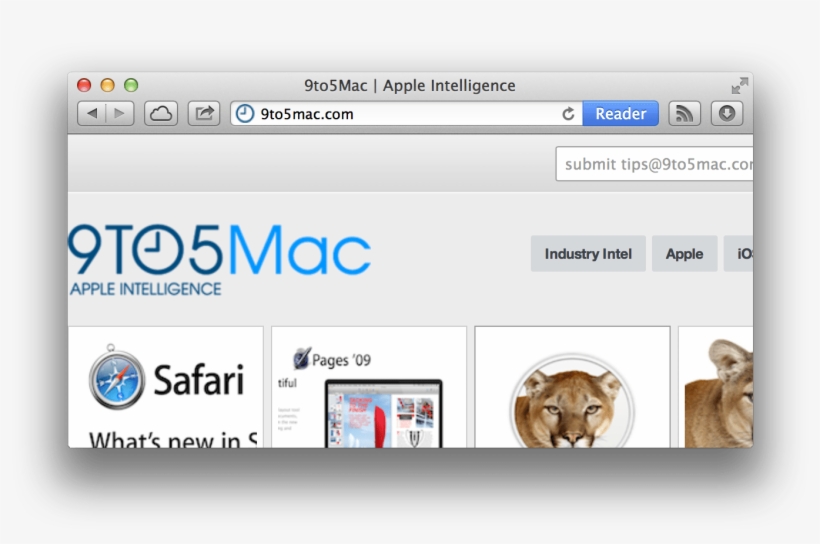The image size is (820, 544).
Task: Open the Pages '09 article thumbnail
Action: [369, 387]
